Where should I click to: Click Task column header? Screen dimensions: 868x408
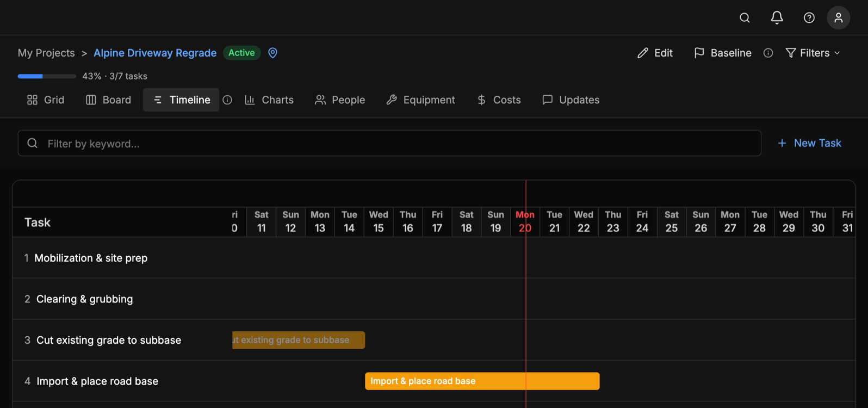pos(38,222)
